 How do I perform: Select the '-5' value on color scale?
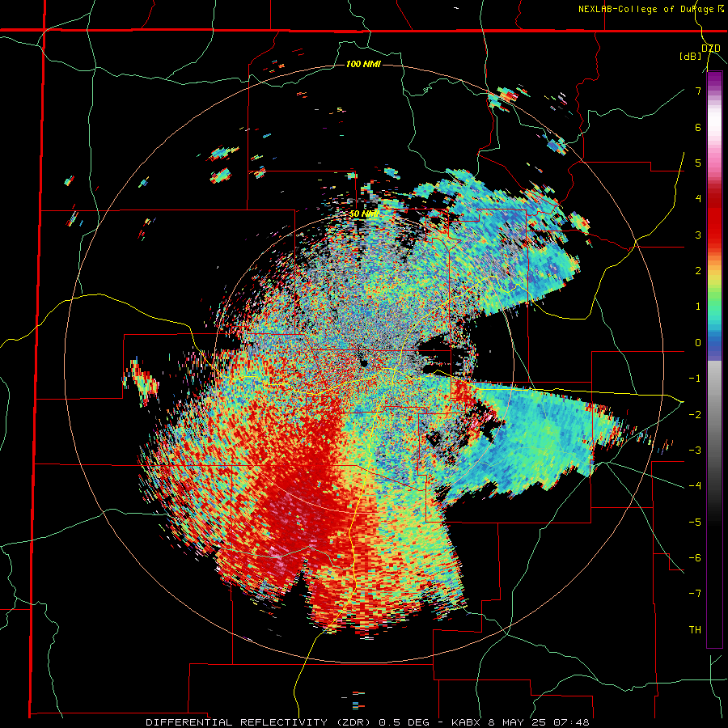click(695, 523)
